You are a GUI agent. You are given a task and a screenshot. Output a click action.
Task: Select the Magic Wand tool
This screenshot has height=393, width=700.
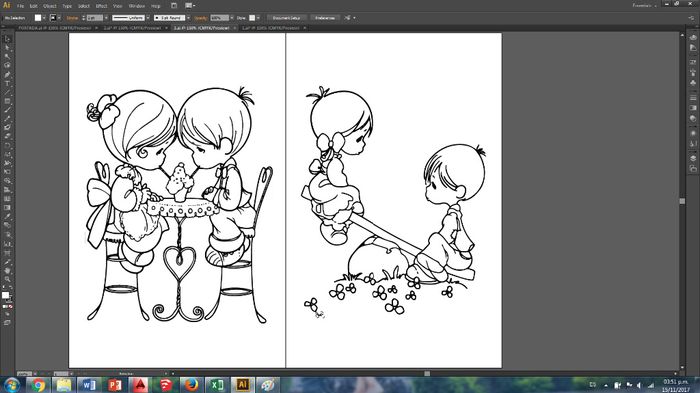(7, 57)
